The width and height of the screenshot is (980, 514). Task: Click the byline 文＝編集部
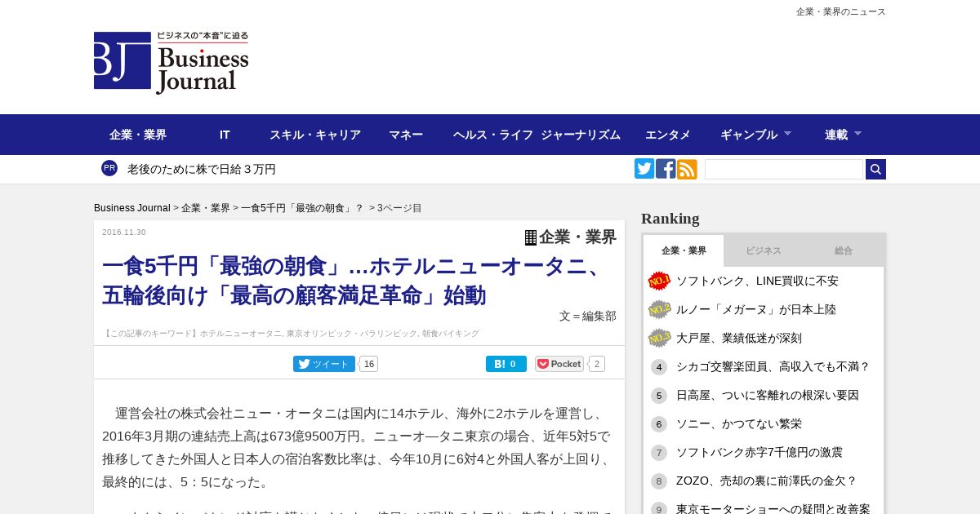click(x=588, y=316)
